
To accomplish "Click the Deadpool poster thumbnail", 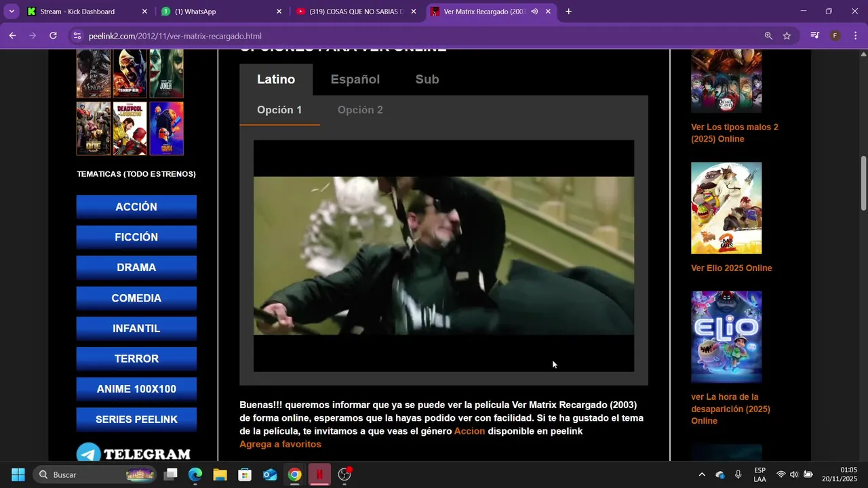I will pos(130,129).
